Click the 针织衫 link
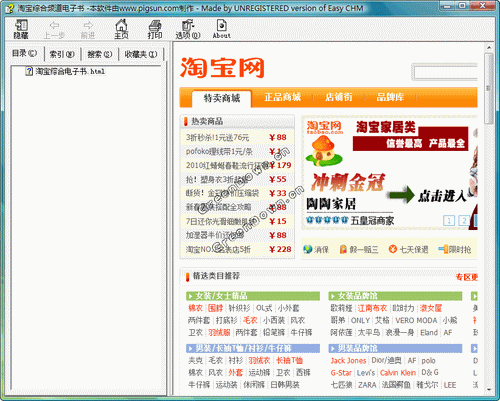Screen dimensions: 500x401 pyautogui.click(x=239, y=308)
